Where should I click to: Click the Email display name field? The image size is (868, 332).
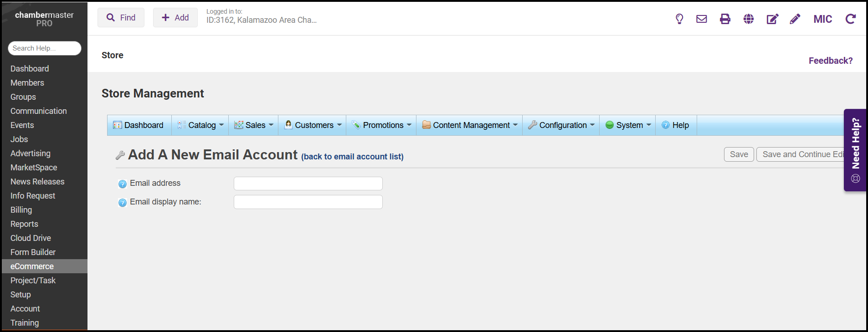[x=308, y=202]
